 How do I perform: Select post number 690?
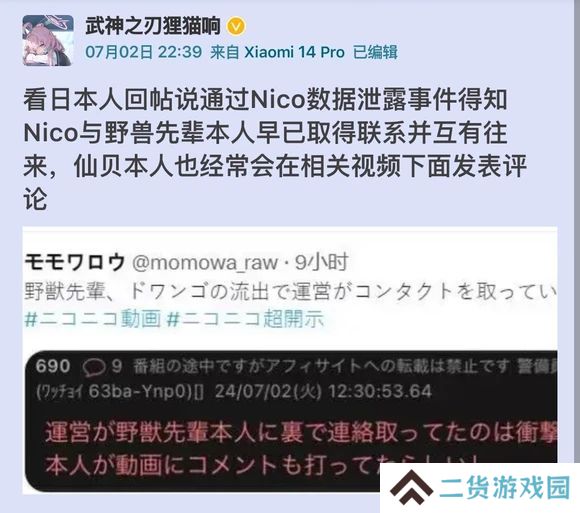tap(53, 367)
